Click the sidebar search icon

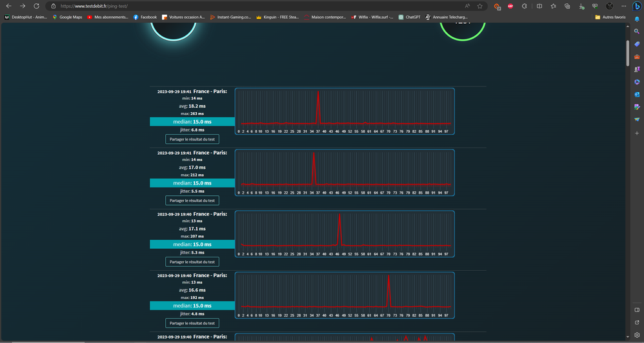pos(637,31)
